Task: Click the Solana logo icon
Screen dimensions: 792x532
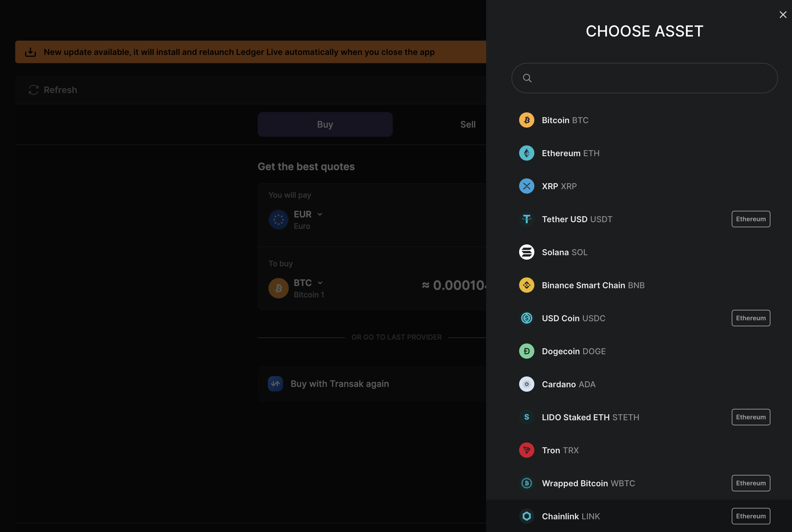Action: (526, 252)
